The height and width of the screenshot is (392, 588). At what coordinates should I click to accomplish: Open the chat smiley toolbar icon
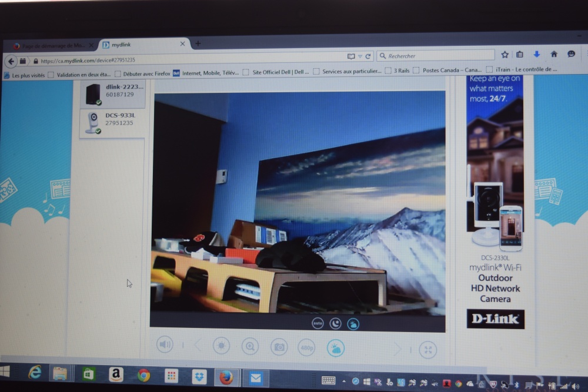tap(571, 54)
